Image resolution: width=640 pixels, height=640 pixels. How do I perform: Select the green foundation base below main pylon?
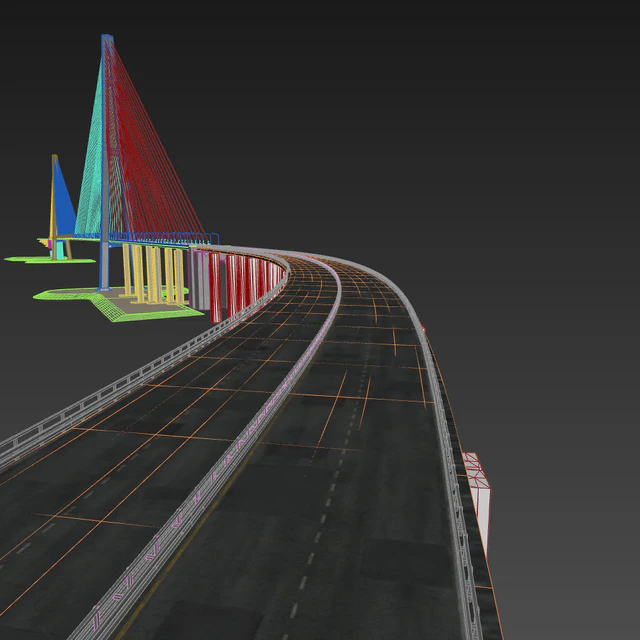(116, 303)
